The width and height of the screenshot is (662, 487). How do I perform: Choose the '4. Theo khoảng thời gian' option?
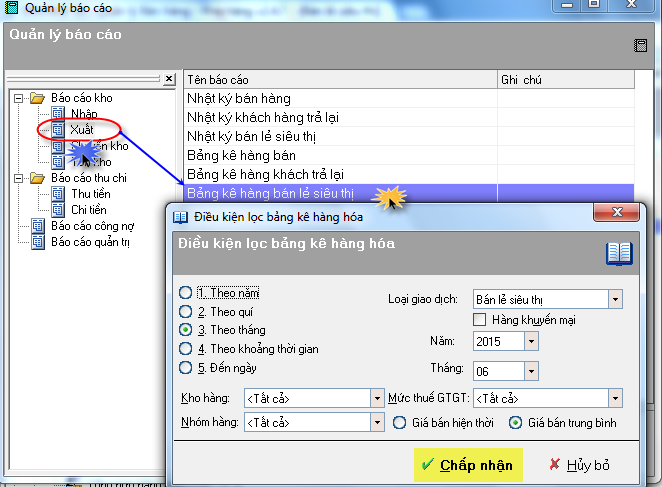pos(185,349)
